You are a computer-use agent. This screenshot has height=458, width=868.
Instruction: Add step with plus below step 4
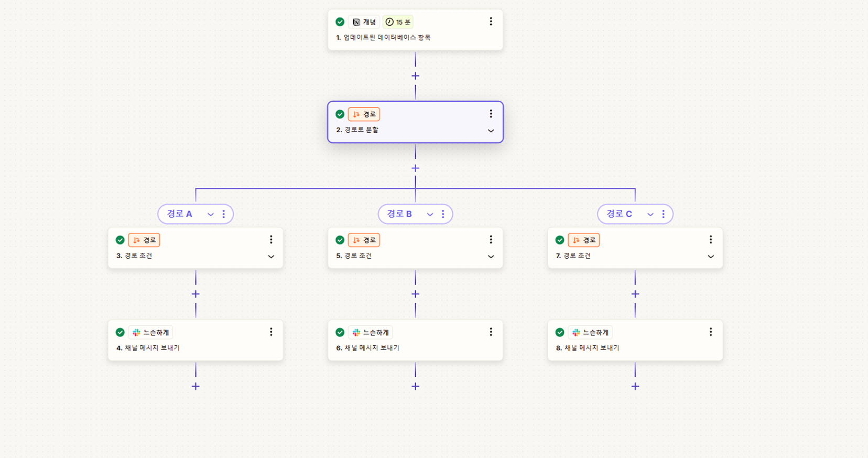coord(196,387)
